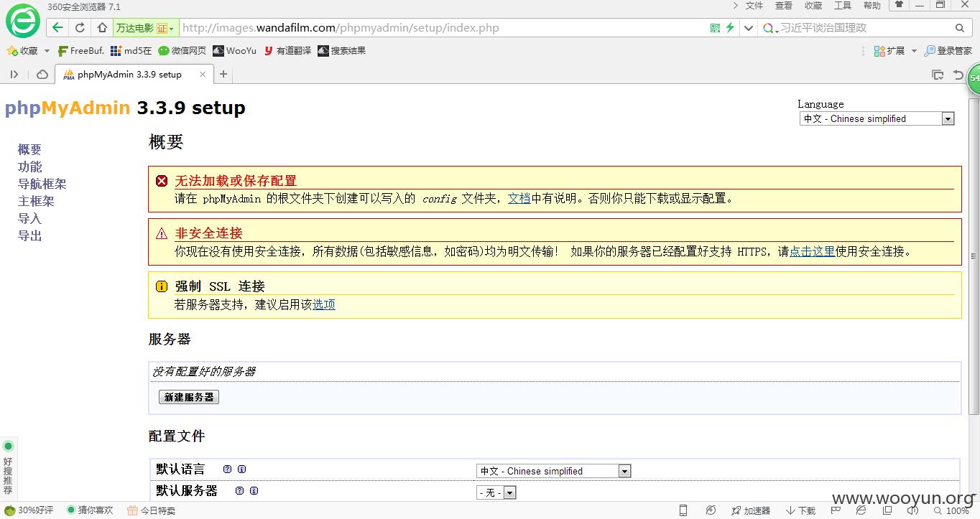This screenshot has width=980, height=519.
Task: Open the 默认语言 language dropdown
Action: click(553, 471)
